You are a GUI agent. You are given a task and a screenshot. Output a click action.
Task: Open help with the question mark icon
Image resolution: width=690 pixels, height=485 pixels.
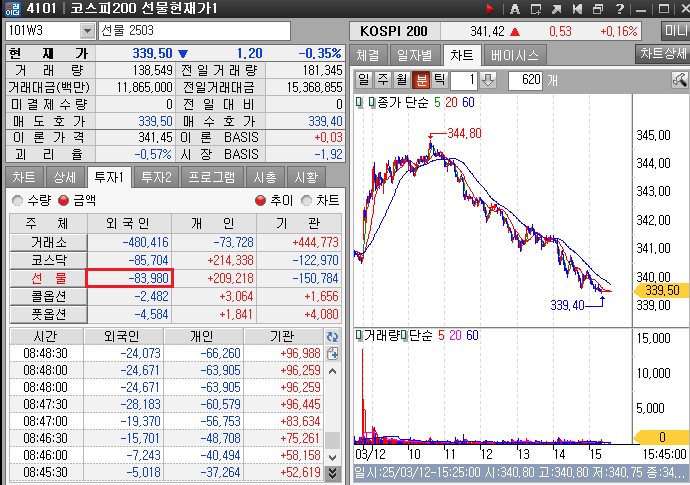pos(620,9)
